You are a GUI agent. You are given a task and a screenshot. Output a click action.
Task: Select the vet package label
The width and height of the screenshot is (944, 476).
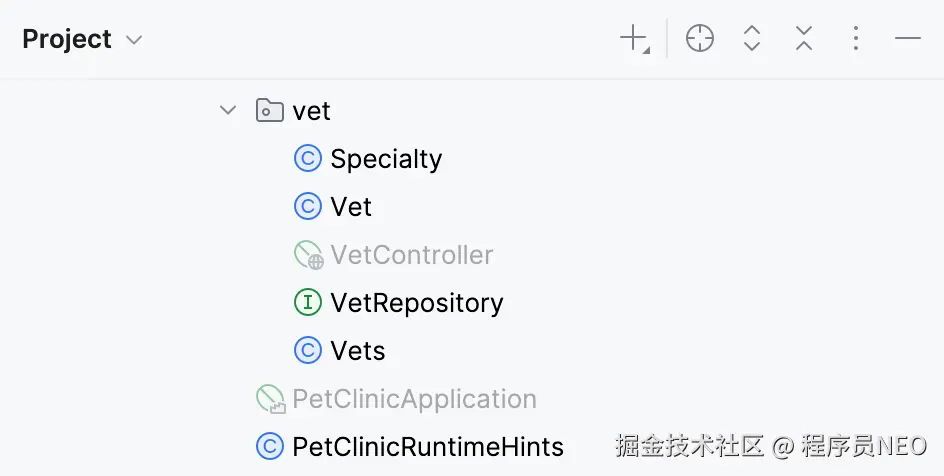[x=312, y=111]
